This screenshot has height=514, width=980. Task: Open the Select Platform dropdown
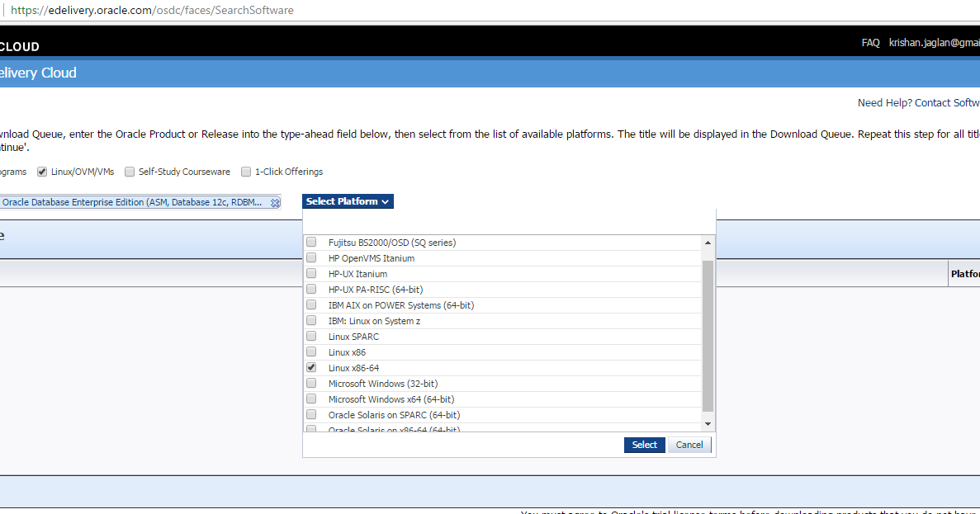click(x=348, y=201)
